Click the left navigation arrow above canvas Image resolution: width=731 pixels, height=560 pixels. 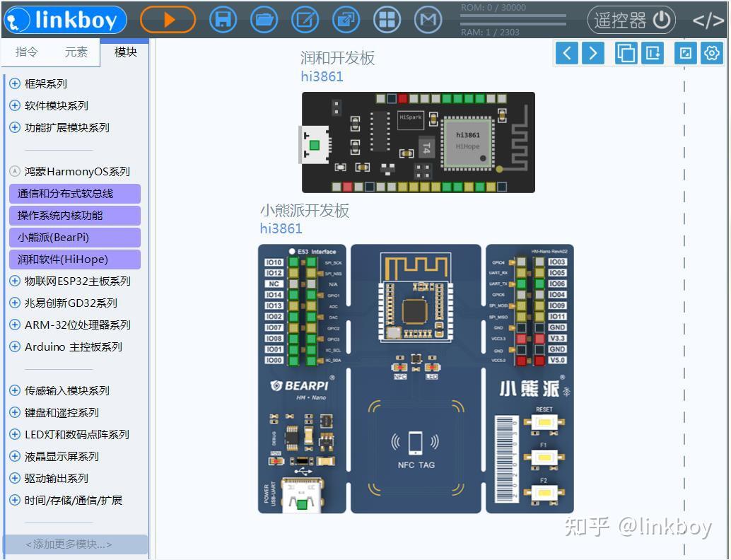[x=566, y=52]
